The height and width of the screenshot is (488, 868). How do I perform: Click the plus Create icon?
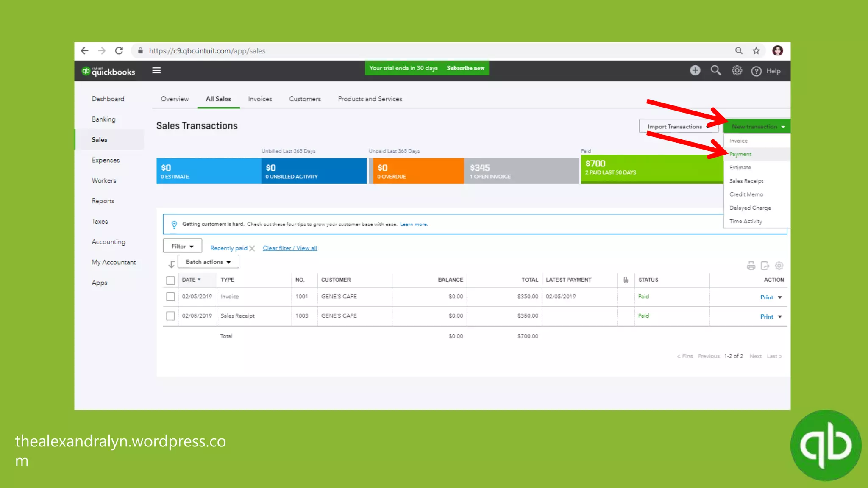[695, 71]
